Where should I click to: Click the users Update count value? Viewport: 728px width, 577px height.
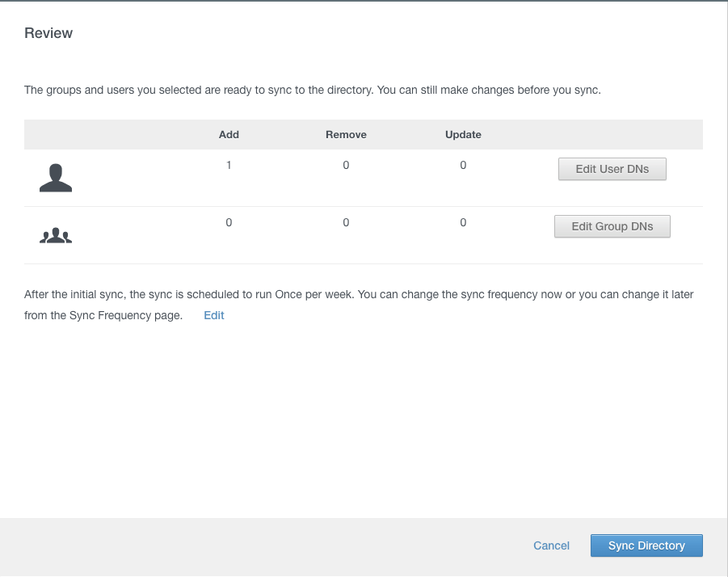[x=463, y=165]
